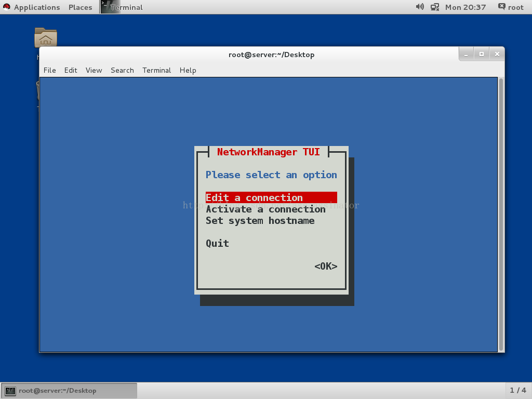The height and width of the screenshot is (399, 532).
Task: Click the terminal icon in the bottom taskbar
Action: [x=10, y=391]
